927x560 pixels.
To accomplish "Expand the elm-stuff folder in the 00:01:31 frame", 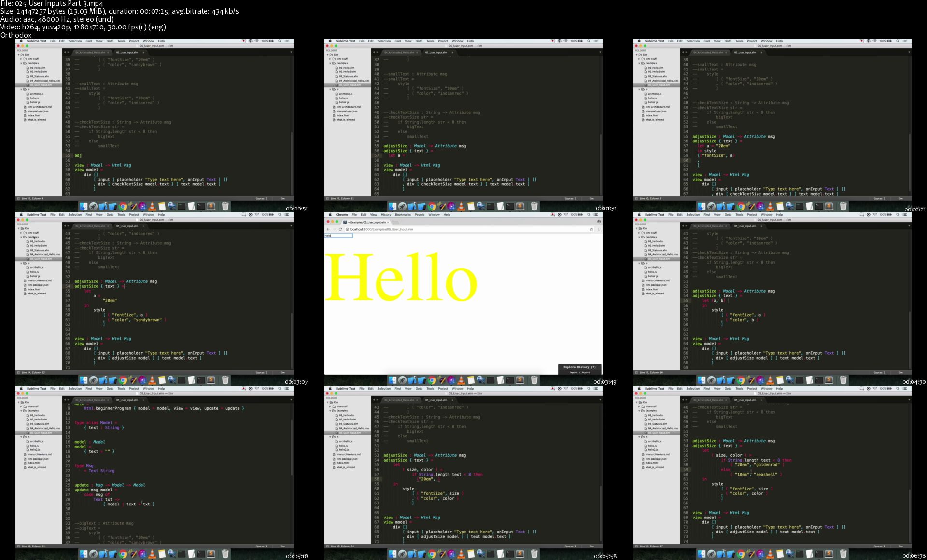I will (330, 59).
